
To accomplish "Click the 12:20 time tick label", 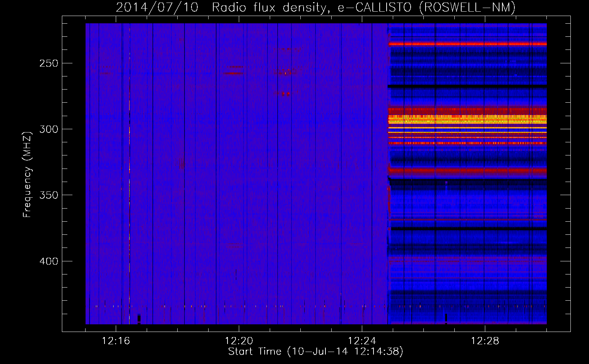I will [x=239, y=341].
